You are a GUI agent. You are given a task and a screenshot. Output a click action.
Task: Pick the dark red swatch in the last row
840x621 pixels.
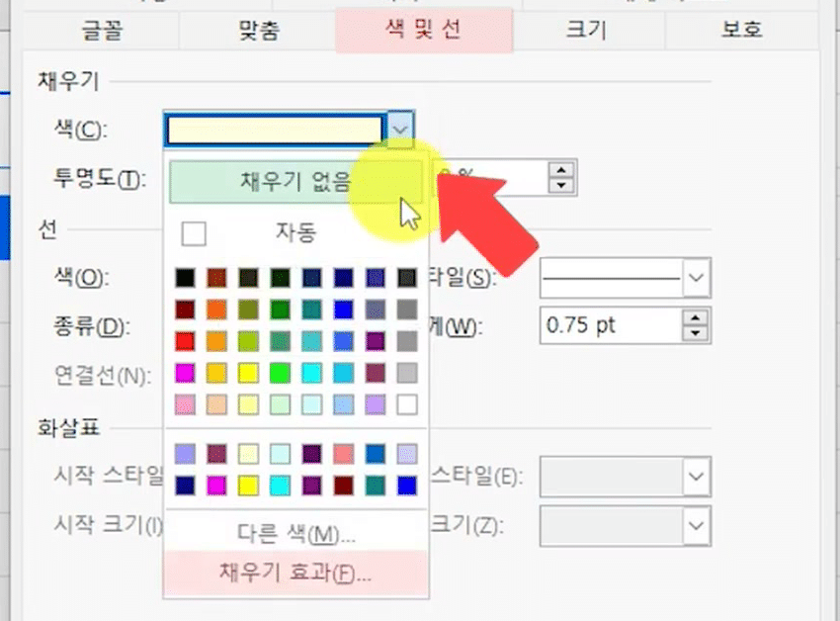click(343, 486)
